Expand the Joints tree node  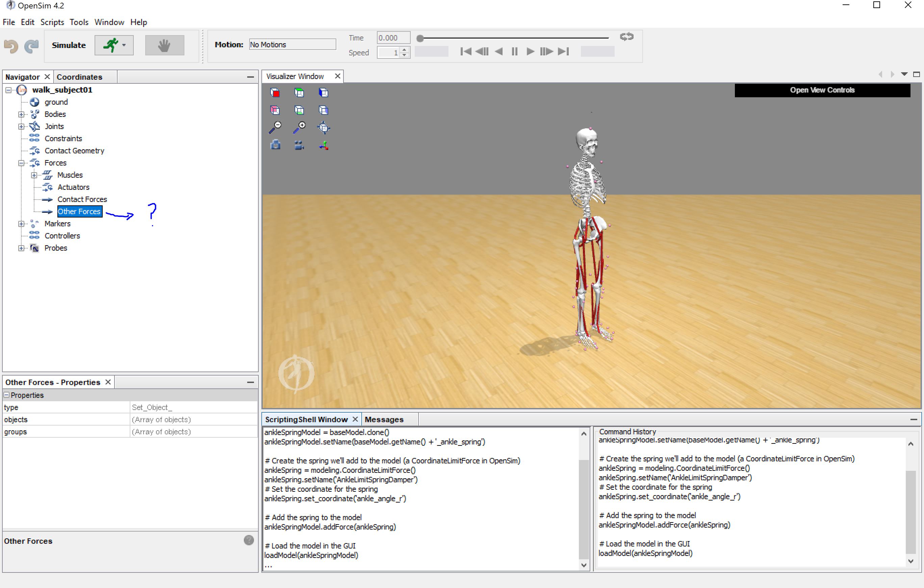21,127
